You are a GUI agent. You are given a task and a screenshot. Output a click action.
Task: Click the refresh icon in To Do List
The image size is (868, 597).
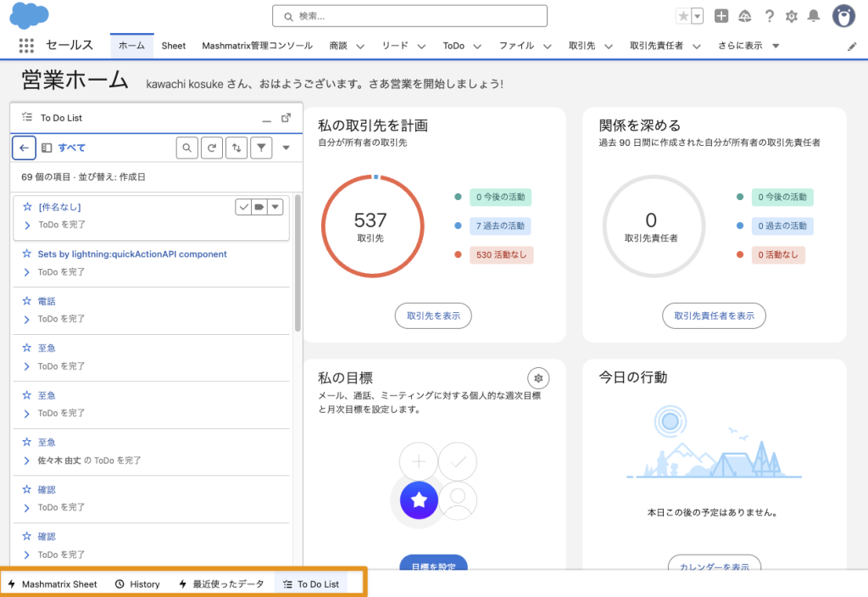pyautogui.click(x=212, y=148)
